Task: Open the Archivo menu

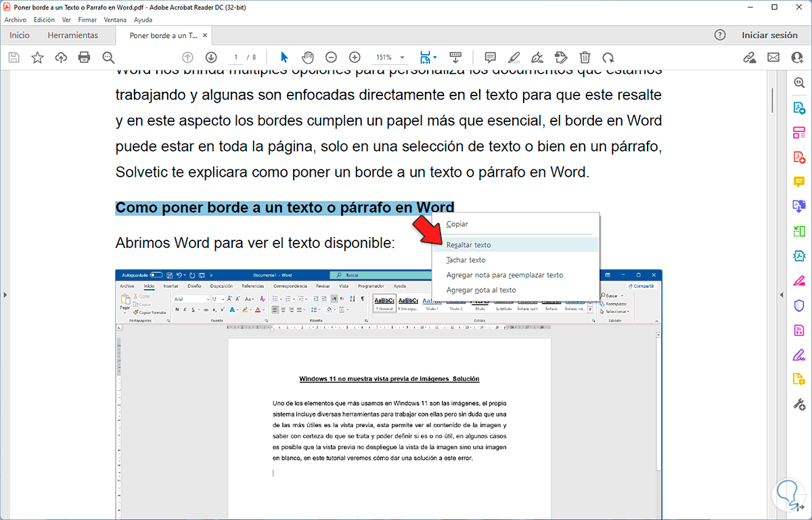Action: [x=15, y=20]
